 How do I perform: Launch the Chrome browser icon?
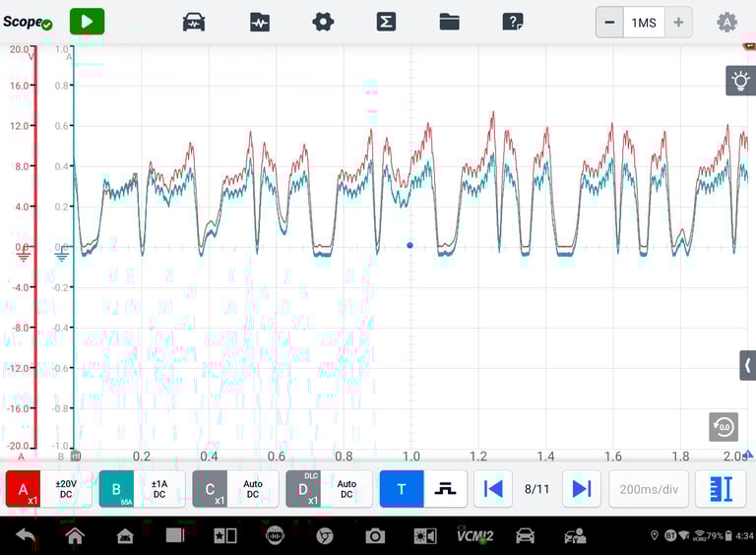click(x=325, y=535)
